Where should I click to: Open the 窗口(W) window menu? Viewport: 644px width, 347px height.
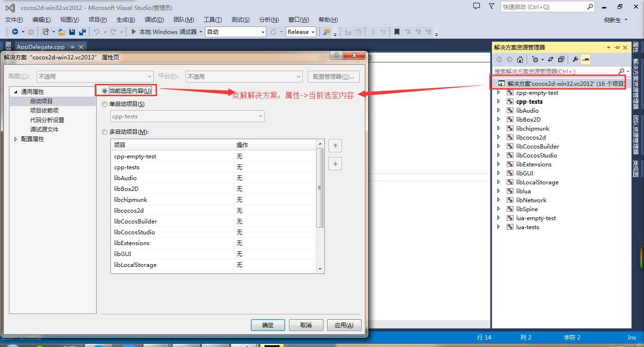[298, 20]
